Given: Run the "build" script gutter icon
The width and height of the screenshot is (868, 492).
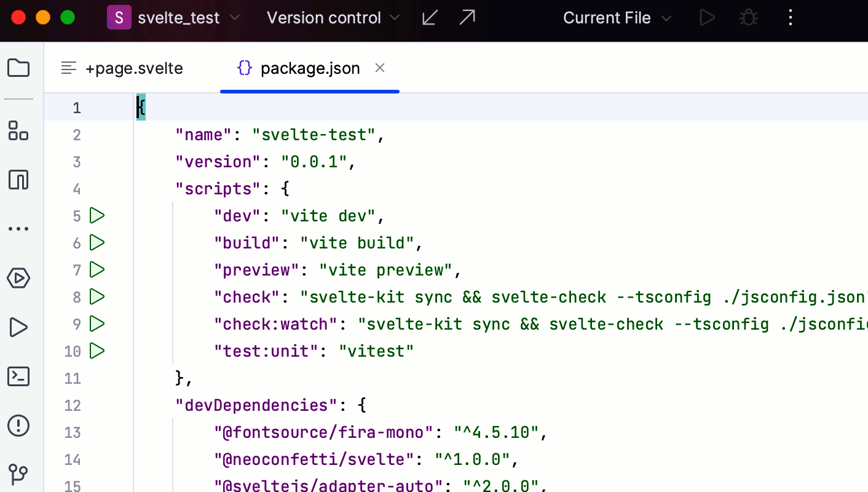Looking at the screenshot, I should click(x=97, y=242).
